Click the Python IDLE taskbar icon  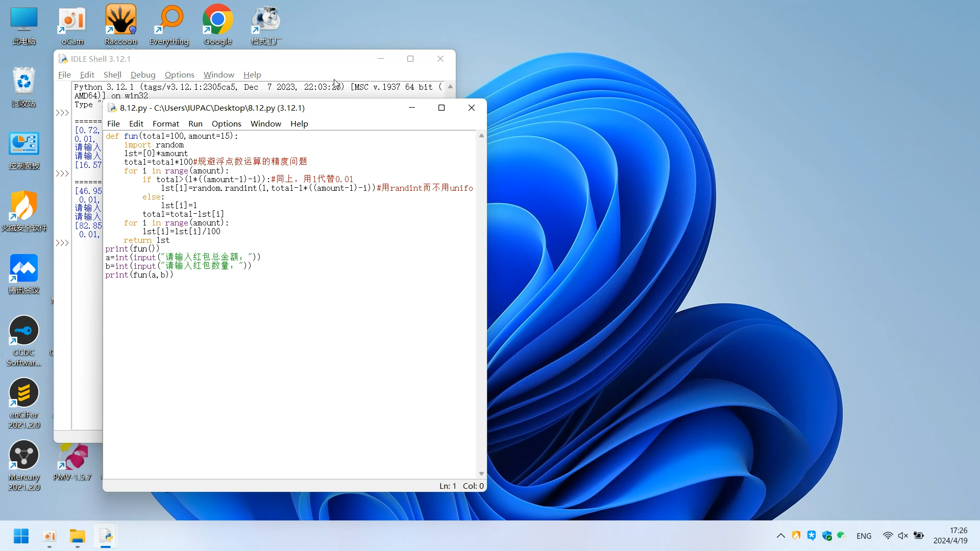(106, 536)
